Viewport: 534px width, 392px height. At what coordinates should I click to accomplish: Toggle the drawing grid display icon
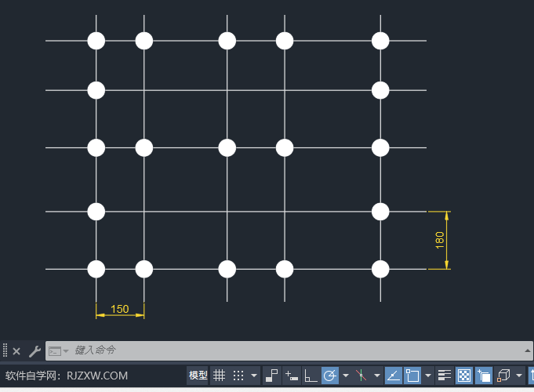(220, 376)
